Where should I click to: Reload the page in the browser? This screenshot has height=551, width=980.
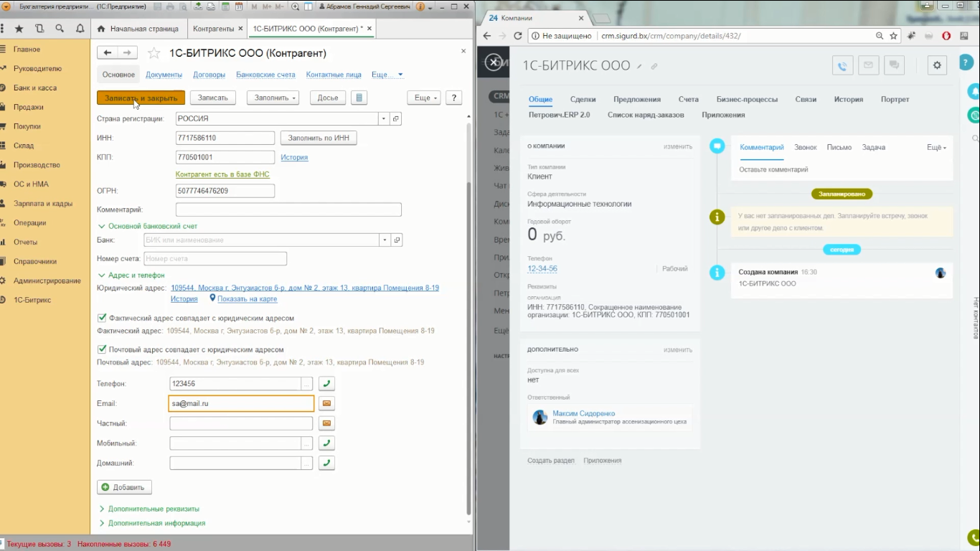[x=517, y=36]
